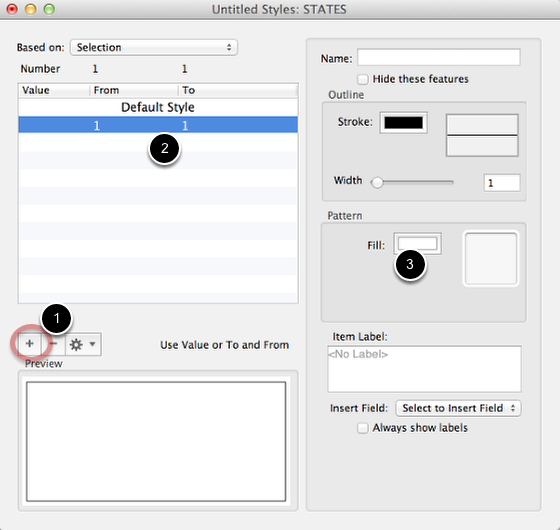This screenshot has height=530, width=560.
Task: Click the stroke line style preview box
Action: pos(482,135)
